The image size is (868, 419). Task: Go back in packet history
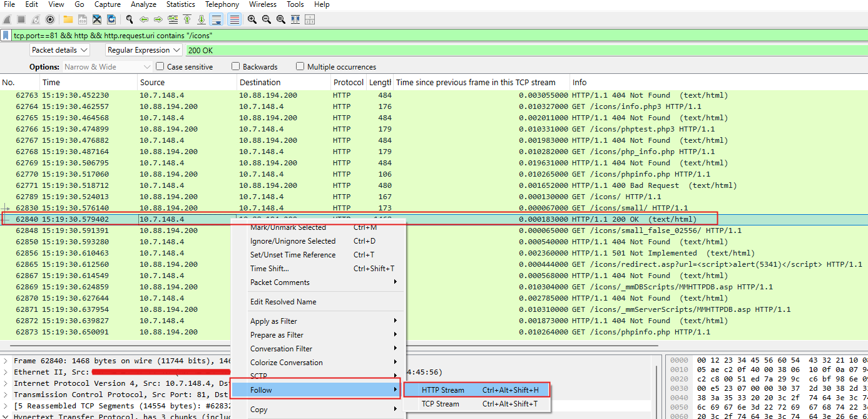144,19
